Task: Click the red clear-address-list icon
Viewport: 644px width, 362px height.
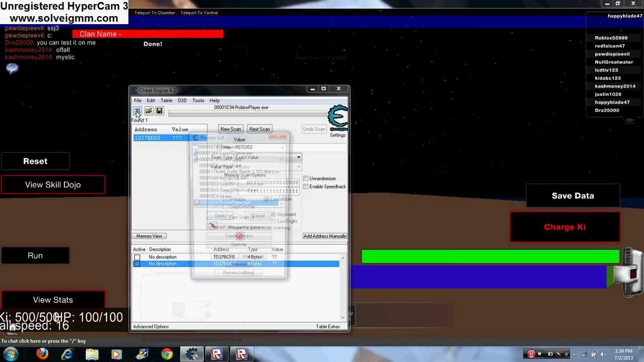Action: (239, 236)
